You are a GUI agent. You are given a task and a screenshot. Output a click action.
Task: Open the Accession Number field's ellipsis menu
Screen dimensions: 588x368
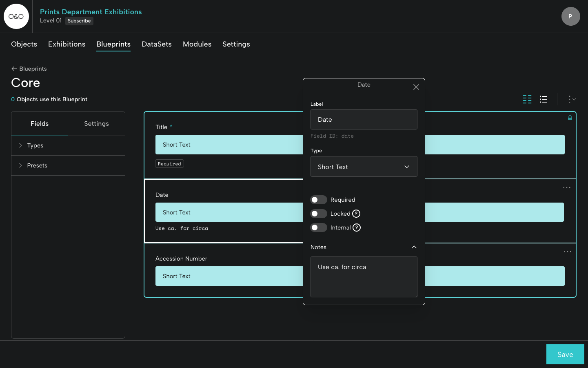567,252
